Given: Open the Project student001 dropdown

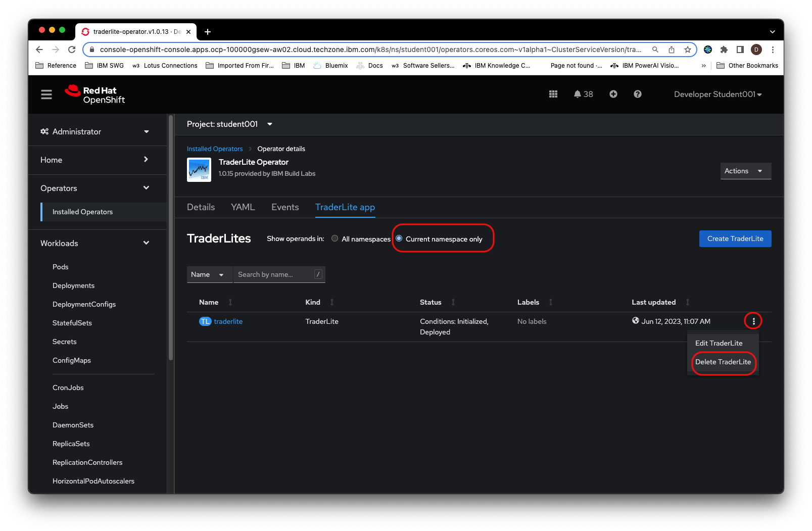Looking at the screenshot, I should pyautogui.click(x=230, y=124).
